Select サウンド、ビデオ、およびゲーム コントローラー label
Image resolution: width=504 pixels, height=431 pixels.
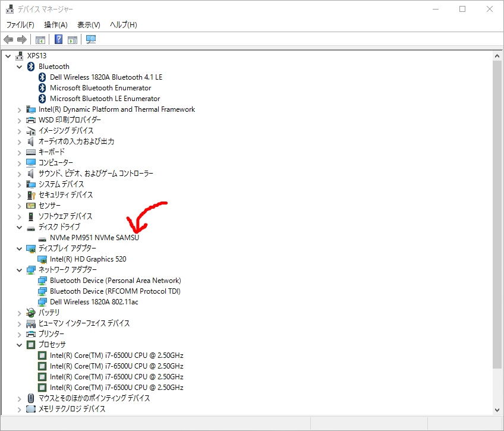[96, 174]
